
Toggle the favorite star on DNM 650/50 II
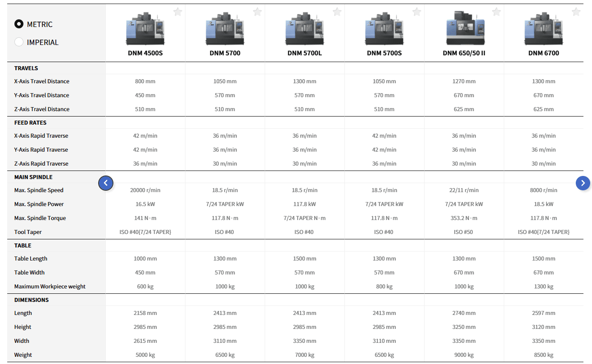tap(497, 12)
